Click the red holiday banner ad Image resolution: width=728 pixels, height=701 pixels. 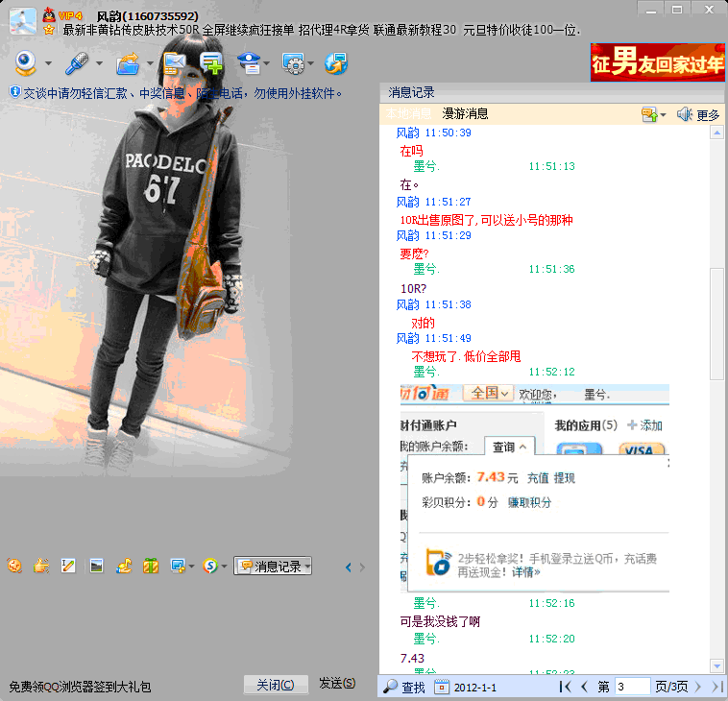(x=658, y=62)
